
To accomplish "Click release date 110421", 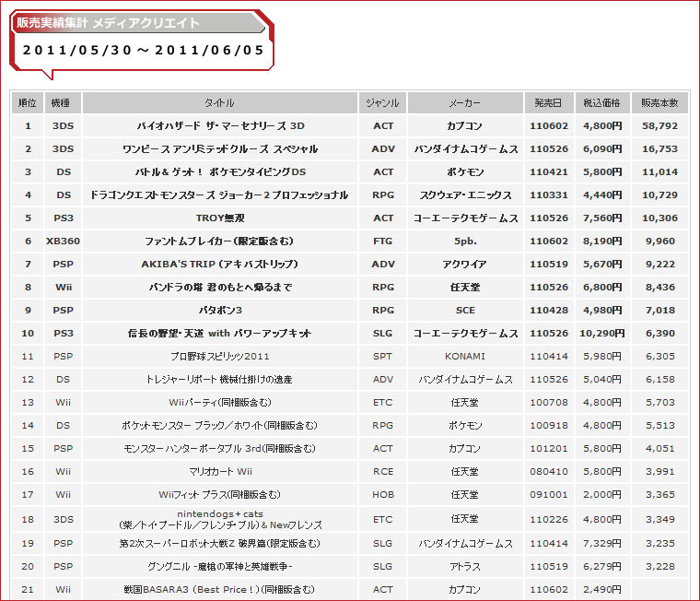I will (x=549, y=172).
